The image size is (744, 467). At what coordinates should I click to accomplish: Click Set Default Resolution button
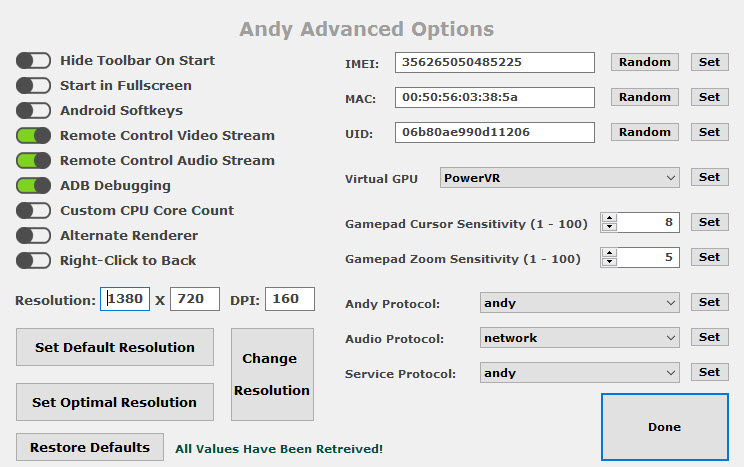(x=115, y=347)
